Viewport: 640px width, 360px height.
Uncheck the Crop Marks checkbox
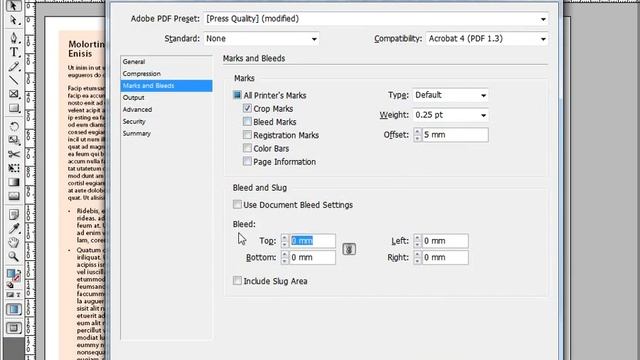(x=247, y=108)
